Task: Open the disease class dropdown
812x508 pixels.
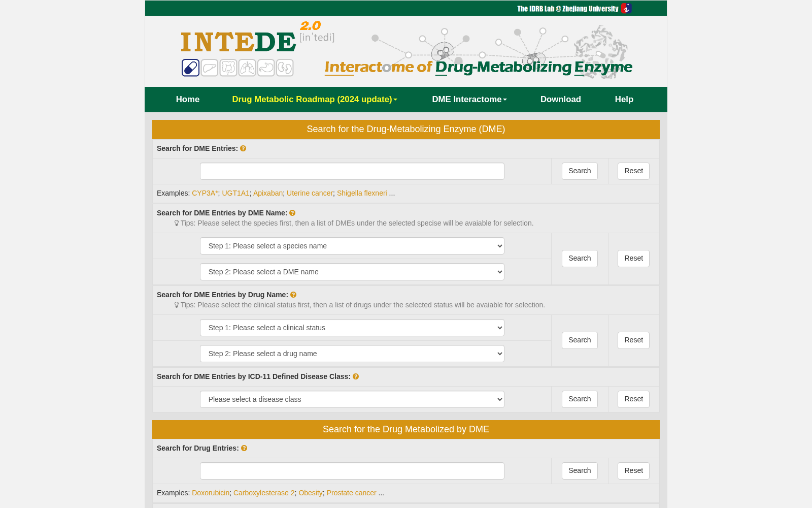Action: (x=352, y=399)
